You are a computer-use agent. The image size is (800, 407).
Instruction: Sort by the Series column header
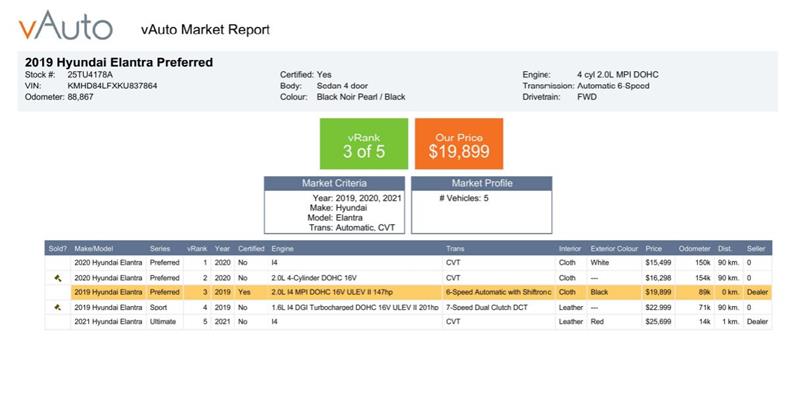[160, 248]
